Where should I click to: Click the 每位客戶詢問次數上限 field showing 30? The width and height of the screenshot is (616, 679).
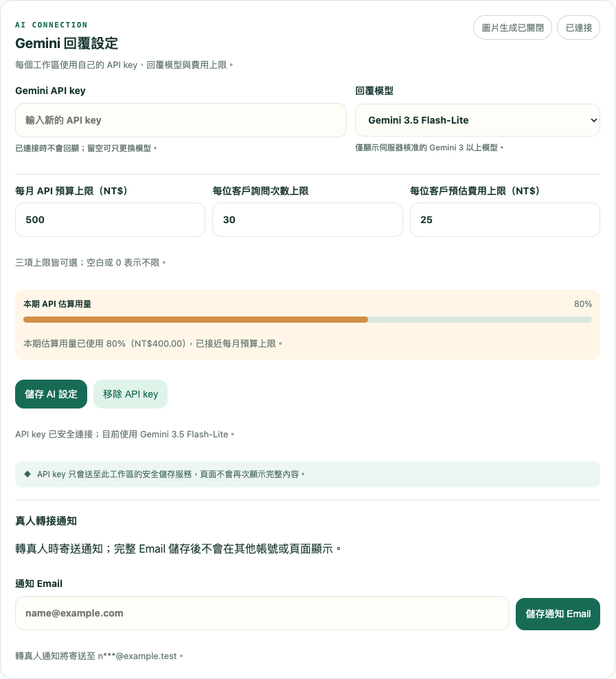click(308, 220)
